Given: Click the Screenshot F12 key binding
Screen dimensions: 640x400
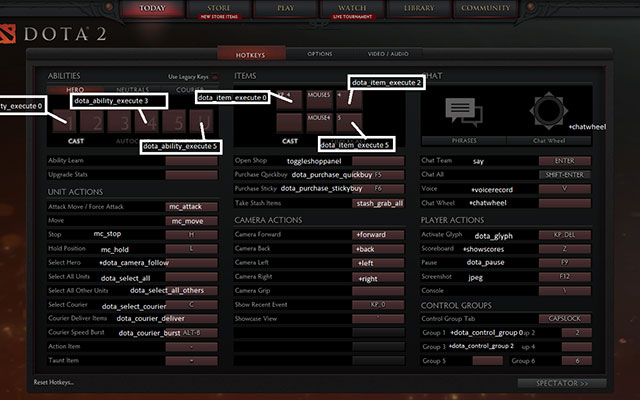Looking at the screenshot, I should pyautogui.click(x=564, y=277).
